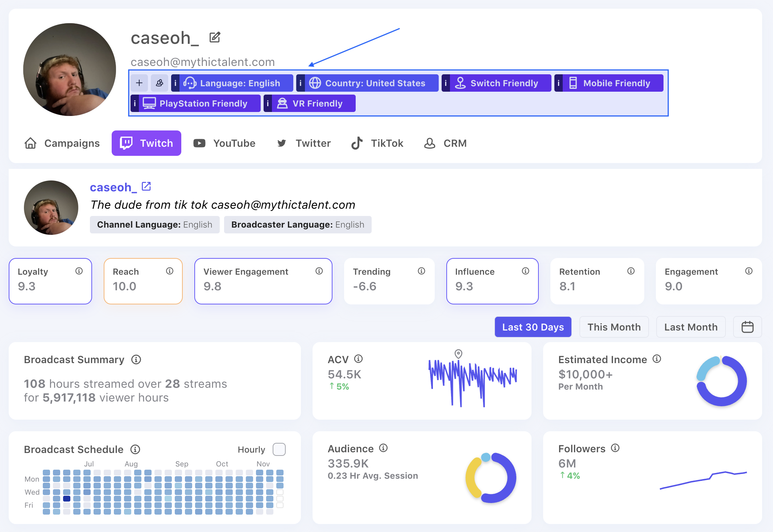Click info icon beside Followers
The height and width of the screenshot is (532, 773).
[615, 448]
